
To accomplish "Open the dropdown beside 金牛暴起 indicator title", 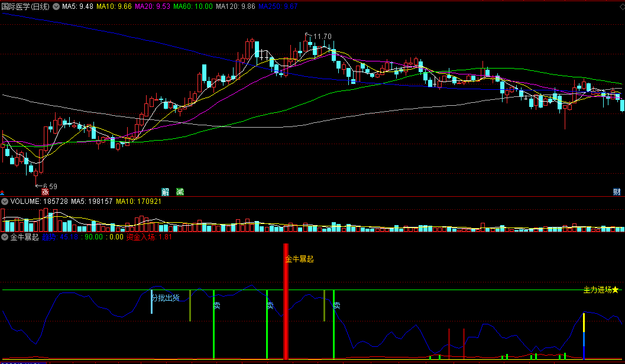I will pos(5,237).
